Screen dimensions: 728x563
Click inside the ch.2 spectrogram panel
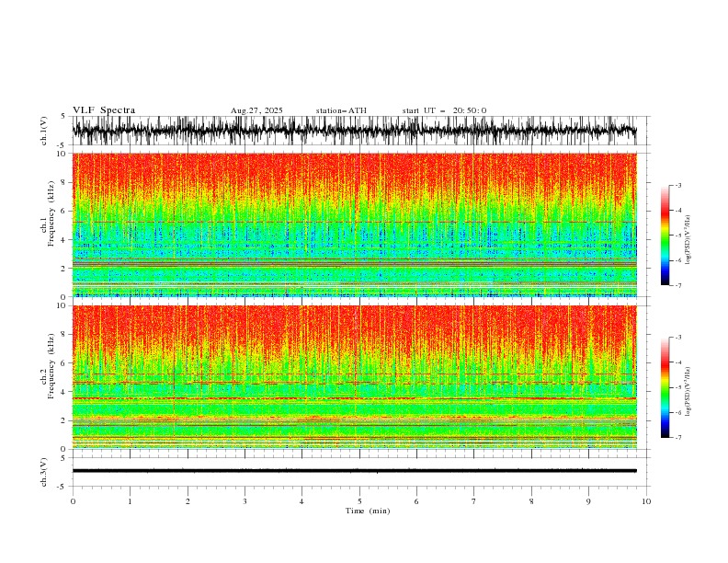(x=354, y=377)
